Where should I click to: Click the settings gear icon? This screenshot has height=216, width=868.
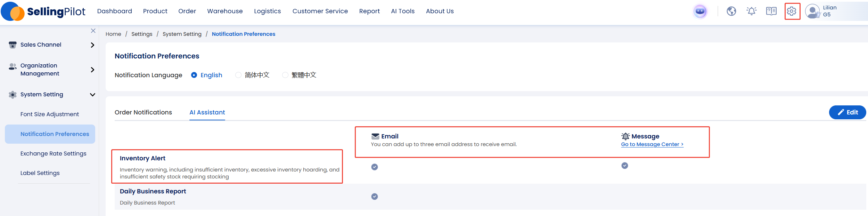tap(792, 11)
